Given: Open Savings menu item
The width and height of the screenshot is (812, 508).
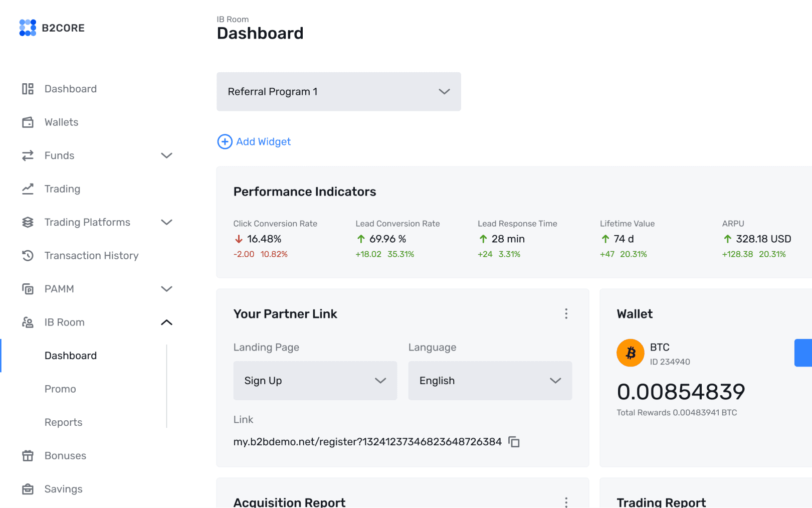Looking at the screenshot, I should pos(64,489).
